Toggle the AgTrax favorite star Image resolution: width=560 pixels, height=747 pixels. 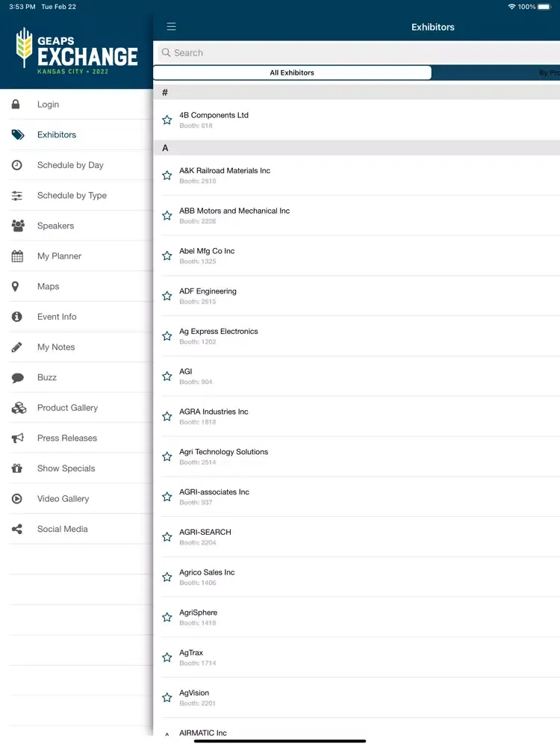167,657
